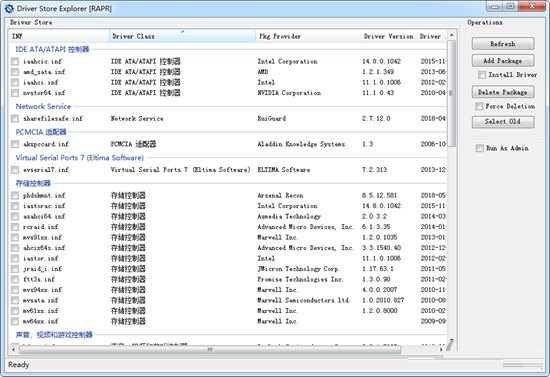Image resolution: width=550 pixels, height=377 pixels.
Task: Click the NVIDIA Corporation provider cell
Action: point(289,93)
